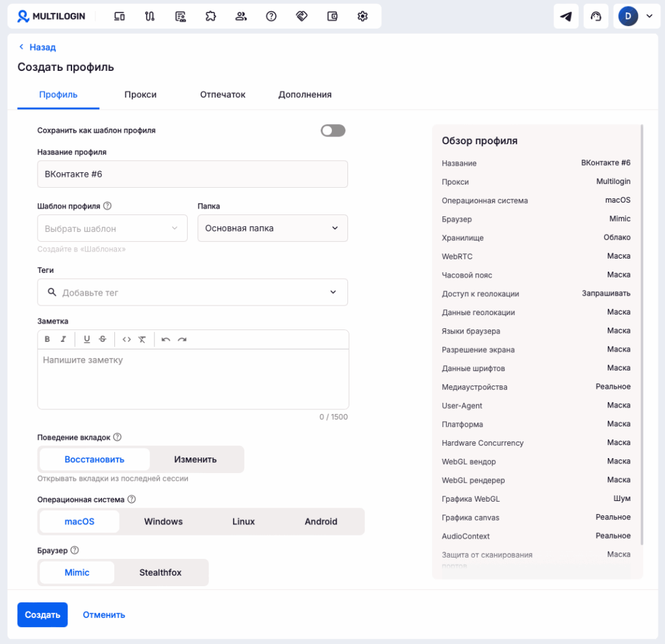Click Реальное value for Медиаустройства
665x644 pixels.
(613, 387)
